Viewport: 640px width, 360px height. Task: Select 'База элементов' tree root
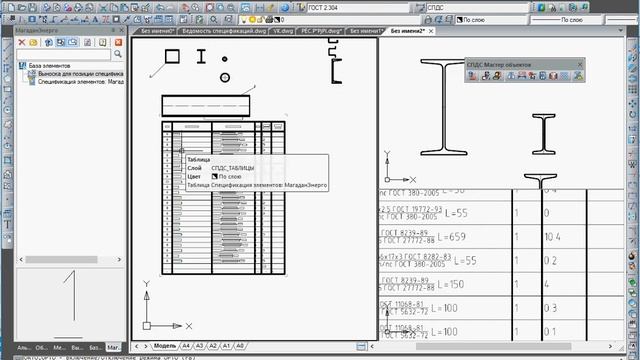click(x=49, y=65)
